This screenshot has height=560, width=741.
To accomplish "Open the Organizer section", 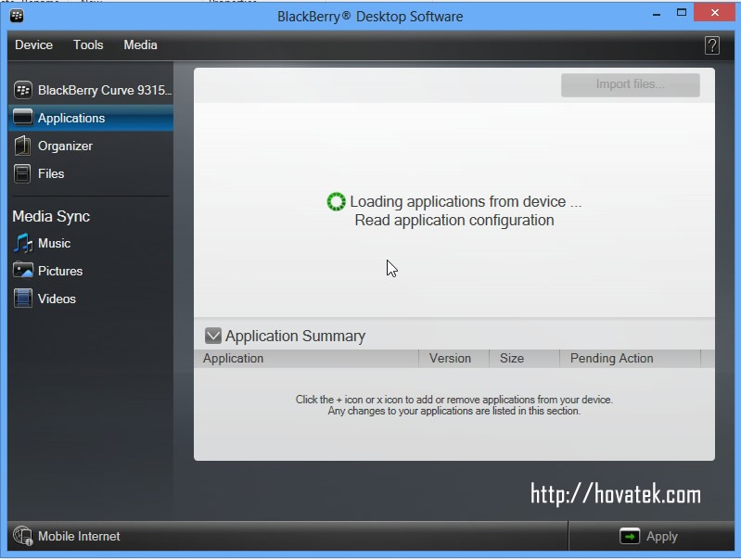I will coord(65,146).
